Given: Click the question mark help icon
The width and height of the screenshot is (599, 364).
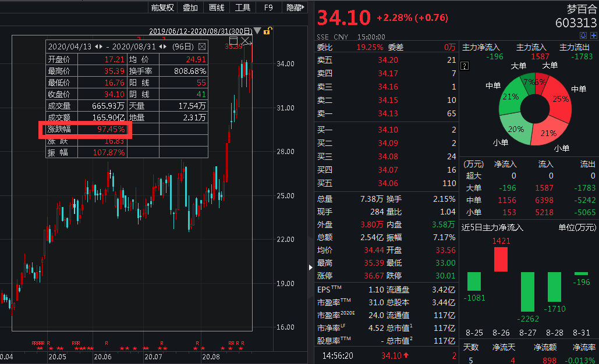Looking at the screenshot, I should tap(465, 66).
